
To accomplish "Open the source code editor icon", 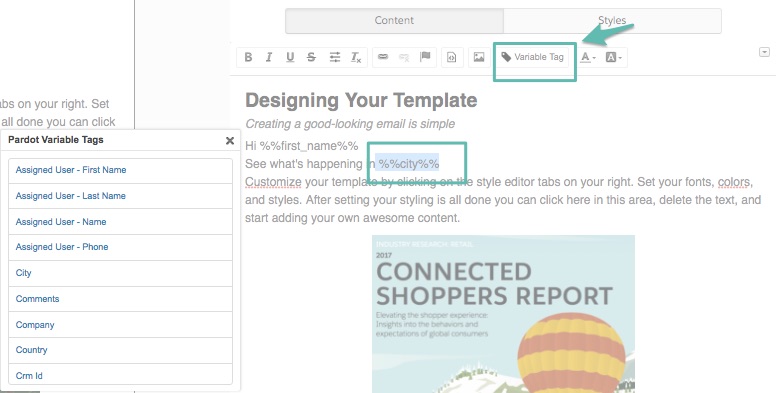I will [x=451, y=57].
